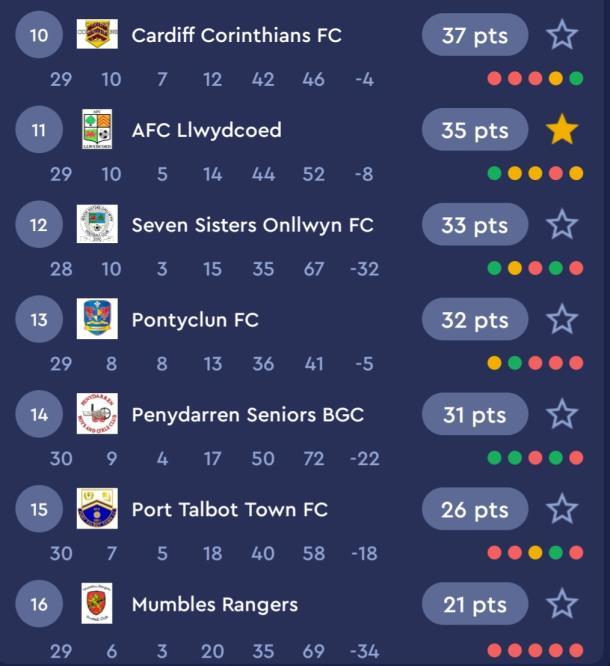Screen dimensions: 610x666
Task: Favorite Cardiff Corinthians FC with star
Action: point(562,34)
